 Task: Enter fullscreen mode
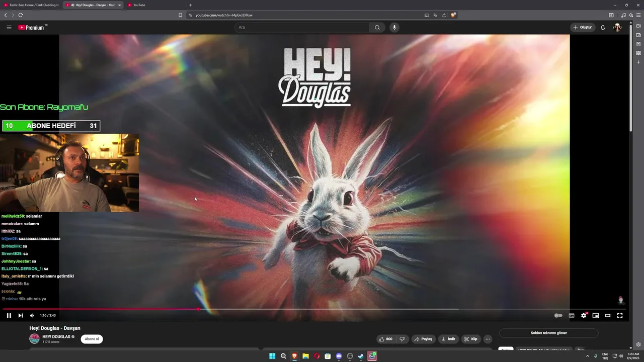[620, 316]
